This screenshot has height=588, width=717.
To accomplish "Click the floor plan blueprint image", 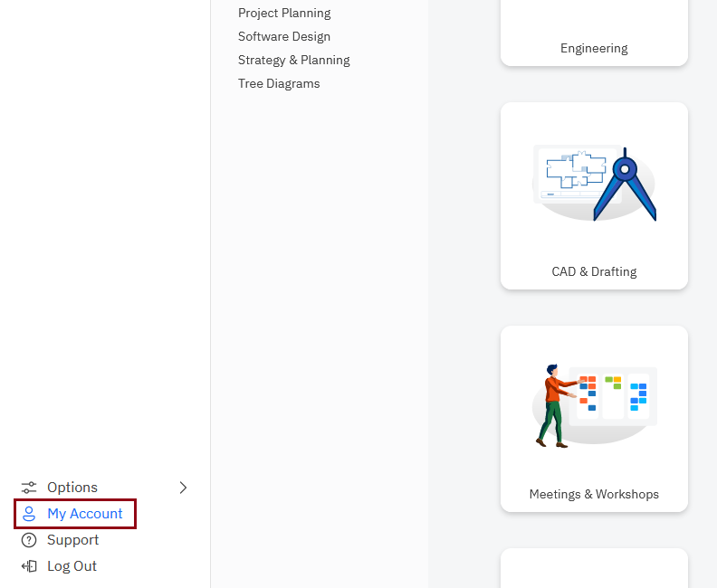I will tap(576, 172).
